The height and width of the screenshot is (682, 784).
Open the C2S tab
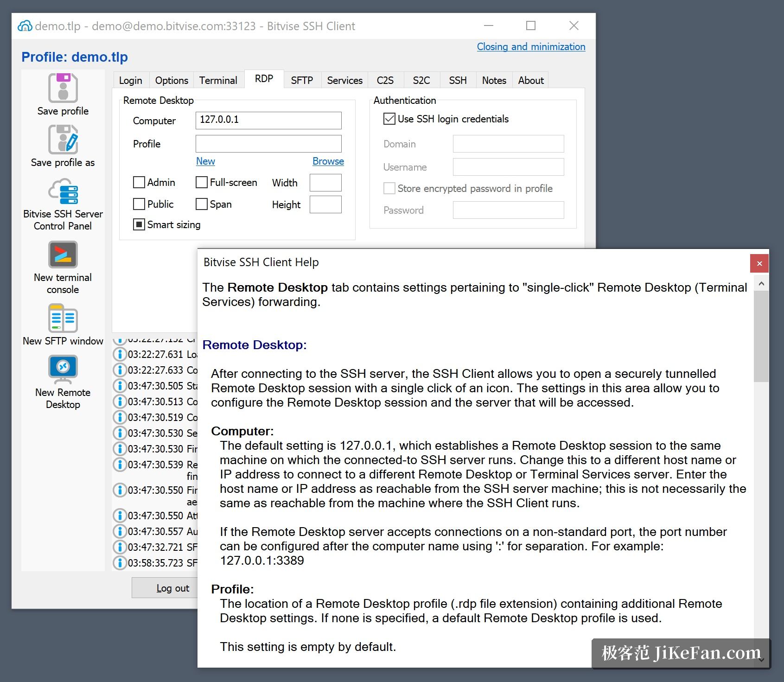(385, 80)
